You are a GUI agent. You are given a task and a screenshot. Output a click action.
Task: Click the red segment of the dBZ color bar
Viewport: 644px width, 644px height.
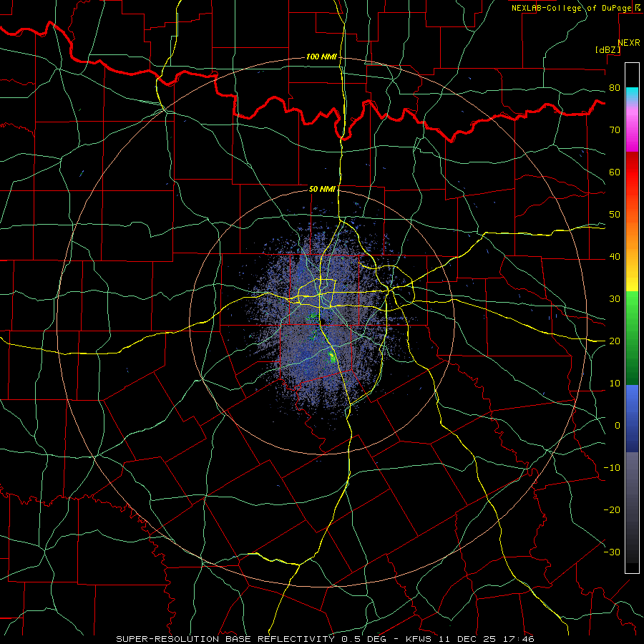632,172
